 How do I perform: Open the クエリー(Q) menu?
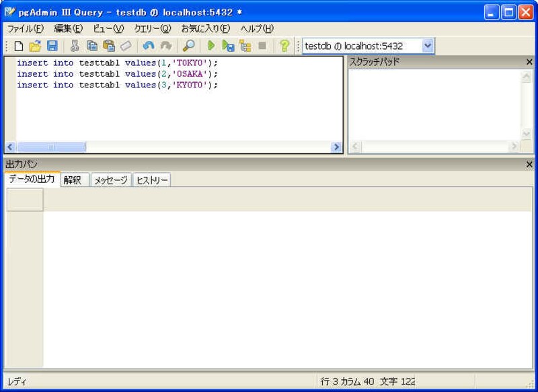pyautogui.click(x=152, y=29)
